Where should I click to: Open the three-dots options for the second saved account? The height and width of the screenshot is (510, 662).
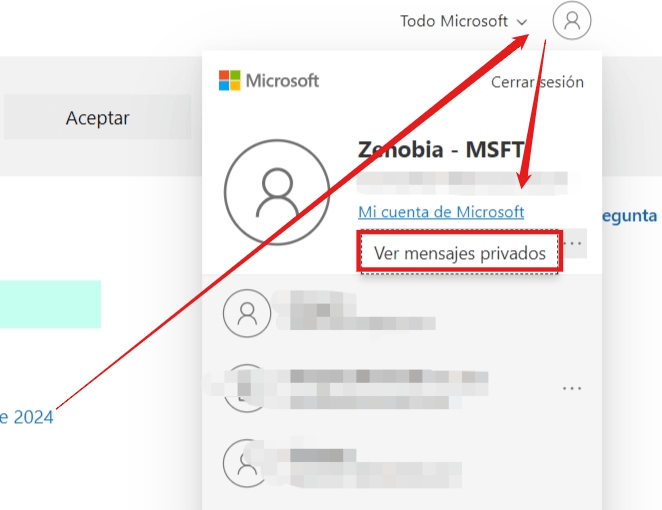point(572,388)
